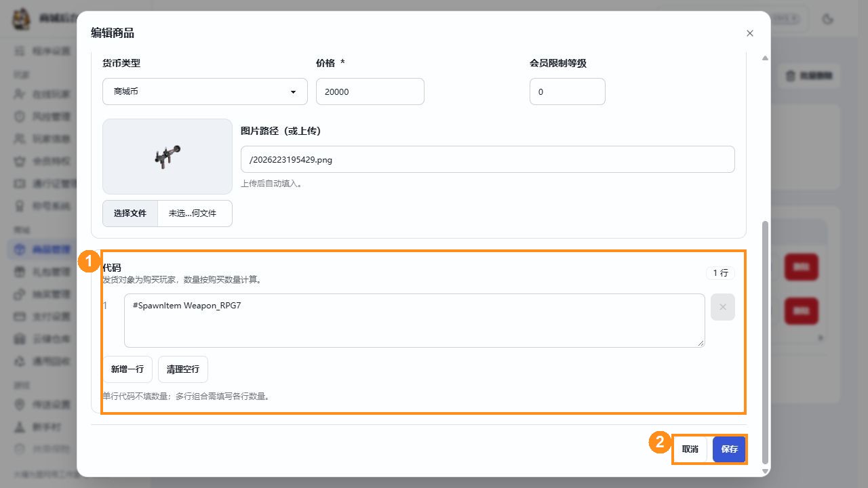Open 在线玩家 in the sidebar
This screenshot has width=868, height=488.
(x=42, y=94)
